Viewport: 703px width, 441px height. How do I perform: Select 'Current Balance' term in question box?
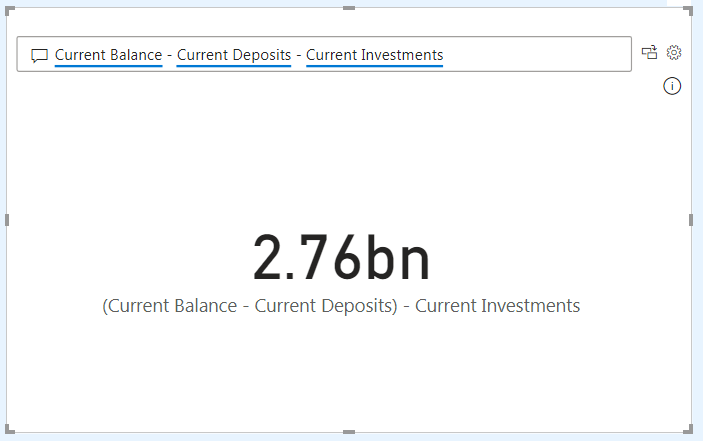point(108,55)
